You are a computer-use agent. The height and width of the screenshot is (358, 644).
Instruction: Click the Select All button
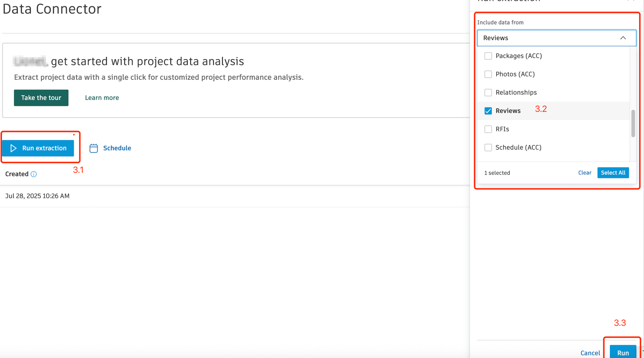613,172
